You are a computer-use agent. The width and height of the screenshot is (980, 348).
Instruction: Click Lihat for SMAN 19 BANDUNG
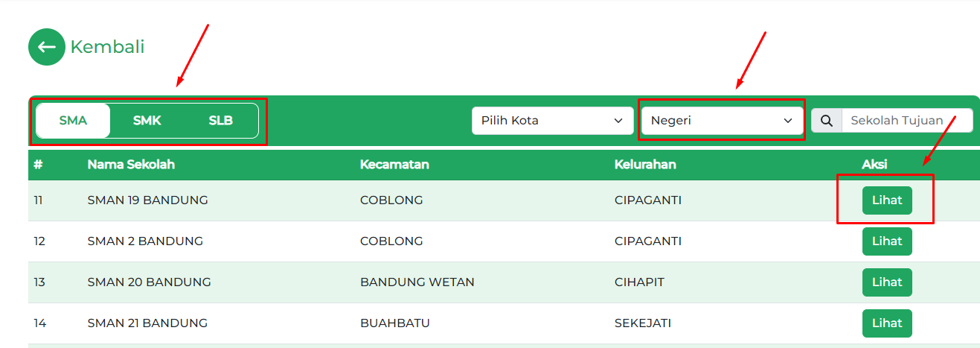[887, 200]
